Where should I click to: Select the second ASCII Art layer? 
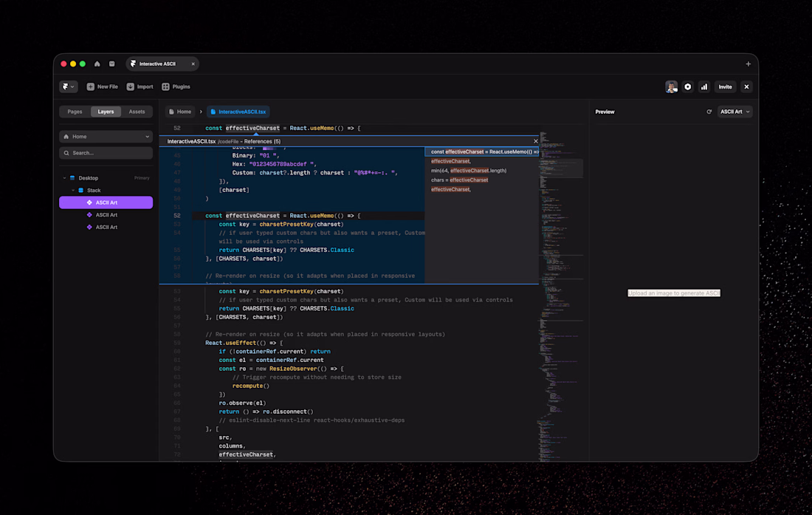106,214
